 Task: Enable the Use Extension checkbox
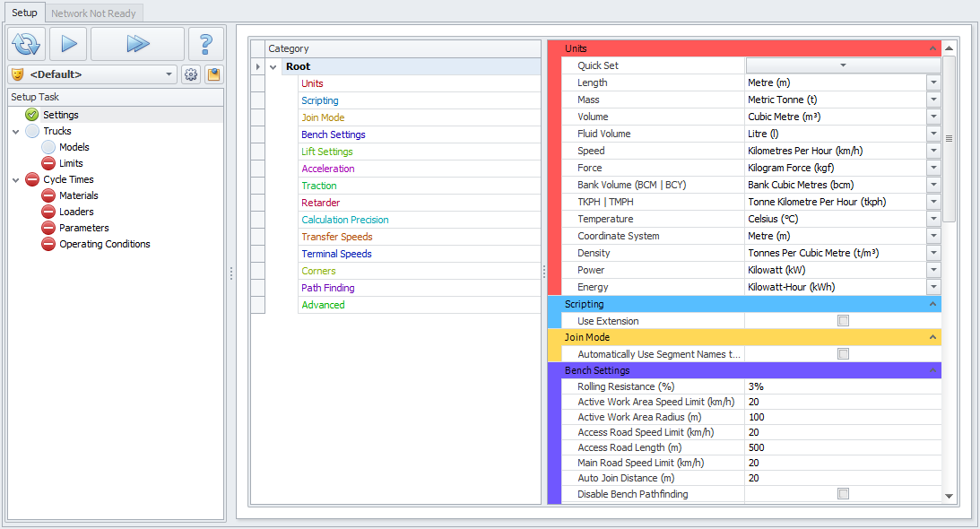843,321
